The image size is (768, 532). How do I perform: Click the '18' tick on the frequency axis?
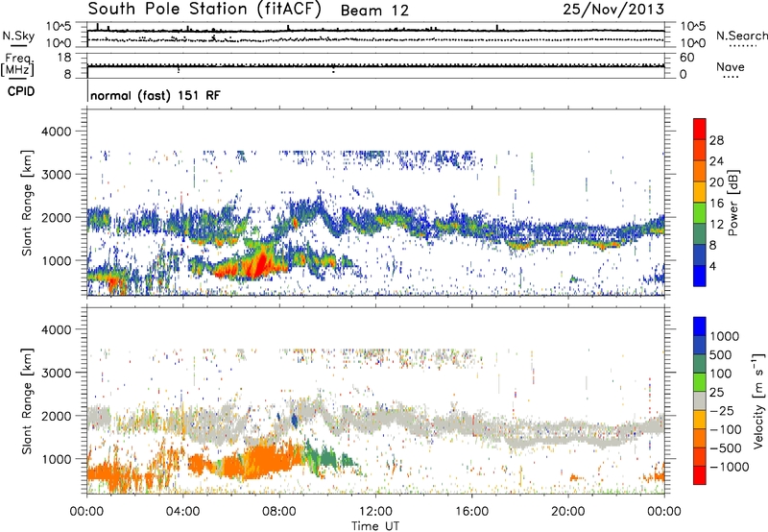64,58
